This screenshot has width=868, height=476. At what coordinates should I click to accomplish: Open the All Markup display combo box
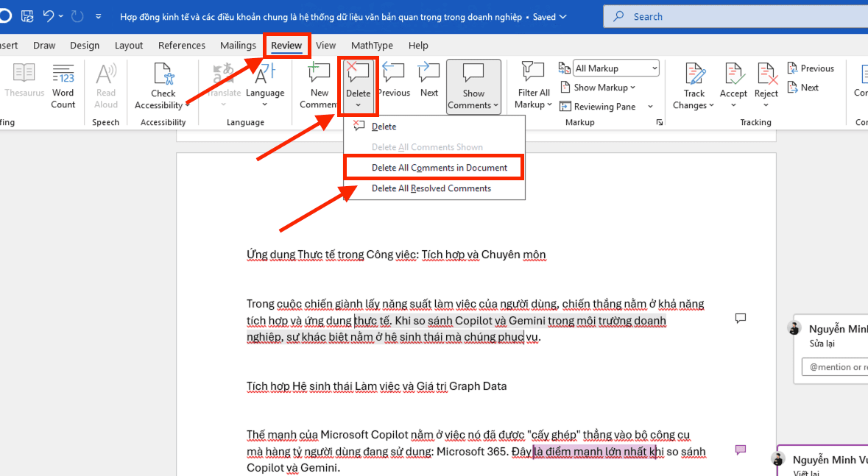(x=615, y=68)
